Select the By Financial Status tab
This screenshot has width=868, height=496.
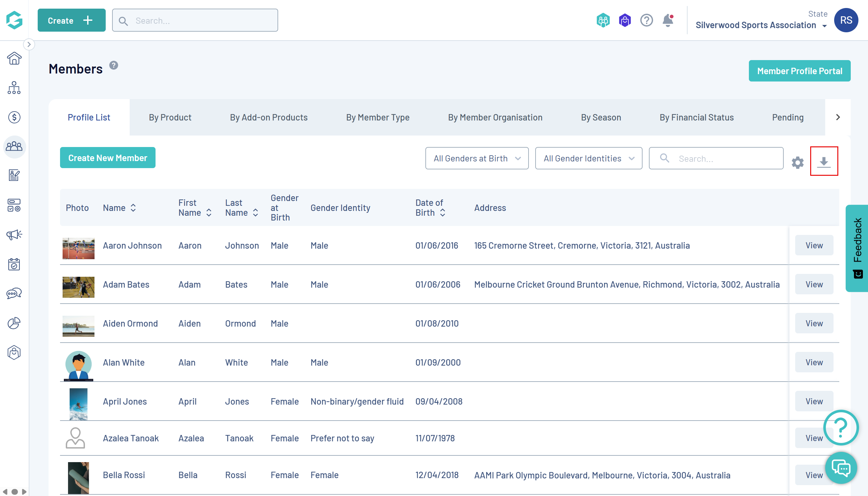coord(696,118)
